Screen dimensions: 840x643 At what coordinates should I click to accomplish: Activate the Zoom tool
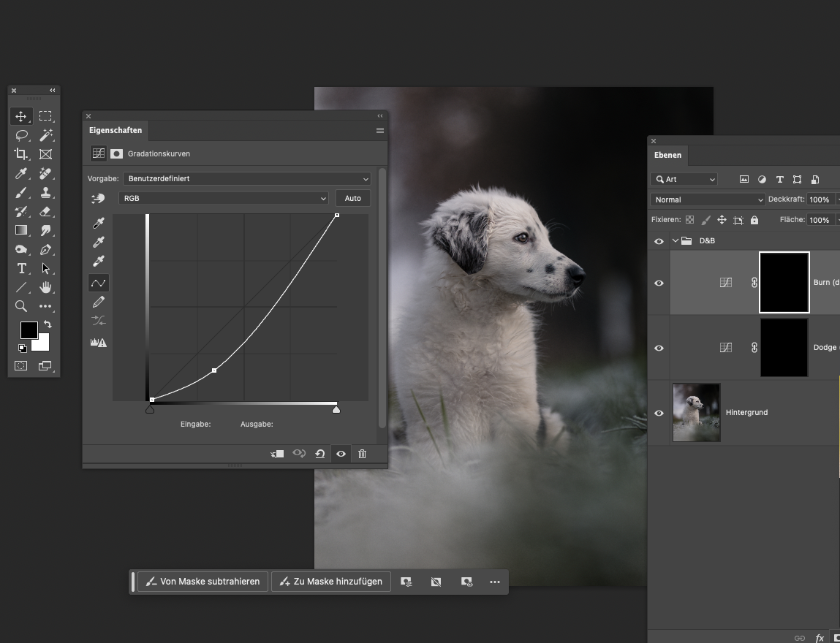click(21, 306)
